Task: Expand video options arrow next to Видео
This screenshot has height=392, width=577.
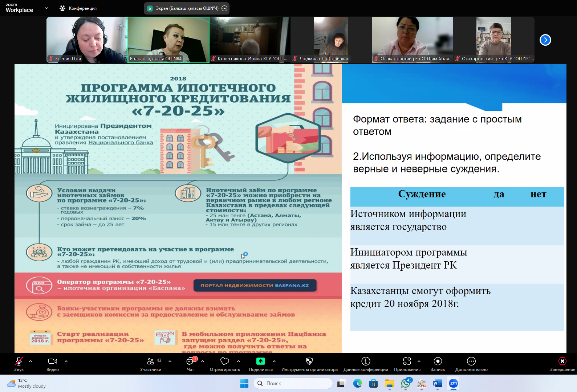Action: coord(66,361)
